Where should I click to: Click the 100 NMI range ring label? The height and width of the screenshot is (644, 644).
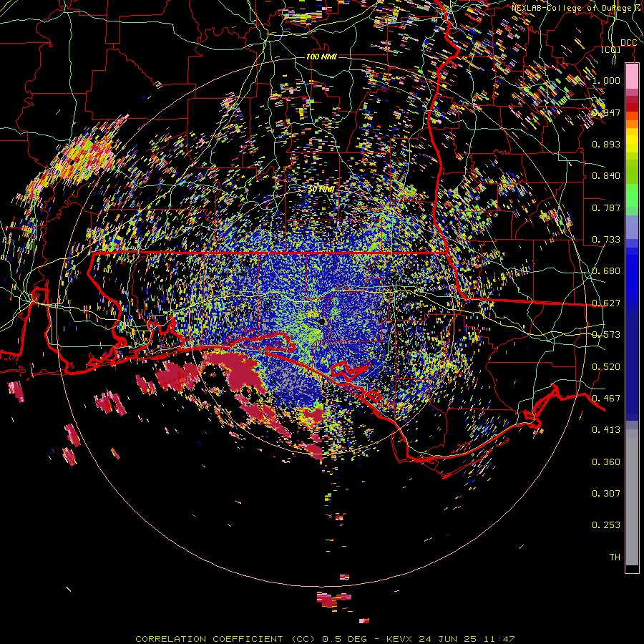321,57
